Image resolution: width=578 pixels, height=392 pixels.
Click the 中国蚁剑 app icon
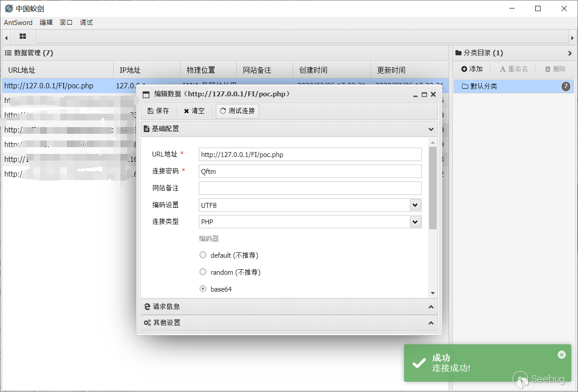tap(8, 8)
